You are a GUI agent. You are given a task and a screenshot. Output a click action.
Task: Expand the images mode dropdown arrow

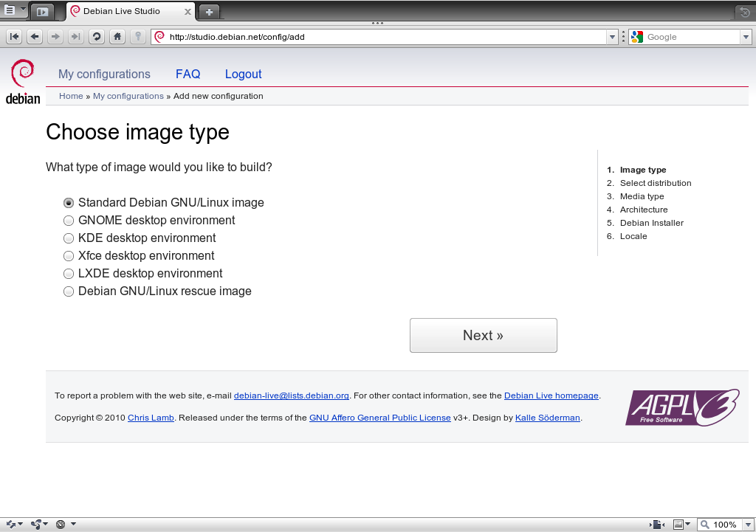[688, 524]
